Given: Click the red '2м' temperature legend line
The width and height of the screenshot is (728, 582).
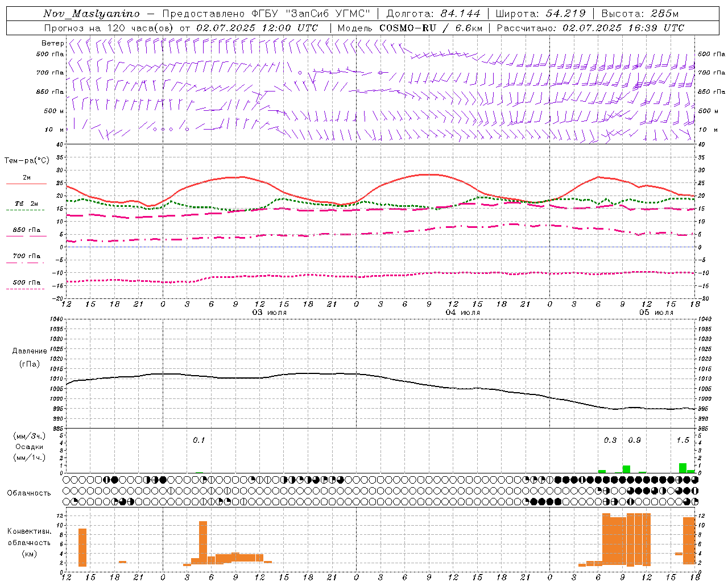Looking at the screenshot, I should [x=26, y=184].
